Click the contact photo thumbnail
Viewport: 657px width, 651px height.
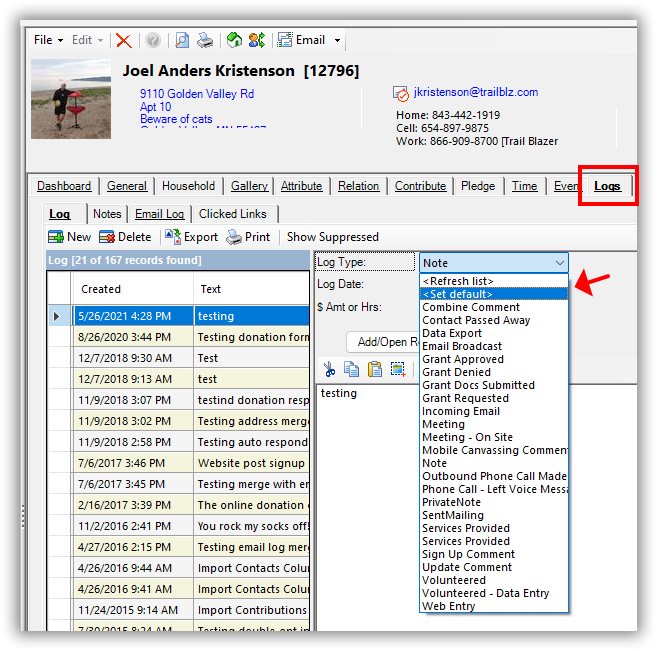[x=70, y=92]
